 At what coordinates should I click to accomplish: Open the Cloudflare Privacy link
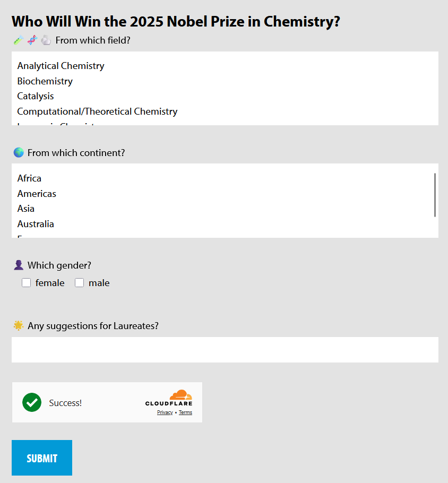(165, 412)
